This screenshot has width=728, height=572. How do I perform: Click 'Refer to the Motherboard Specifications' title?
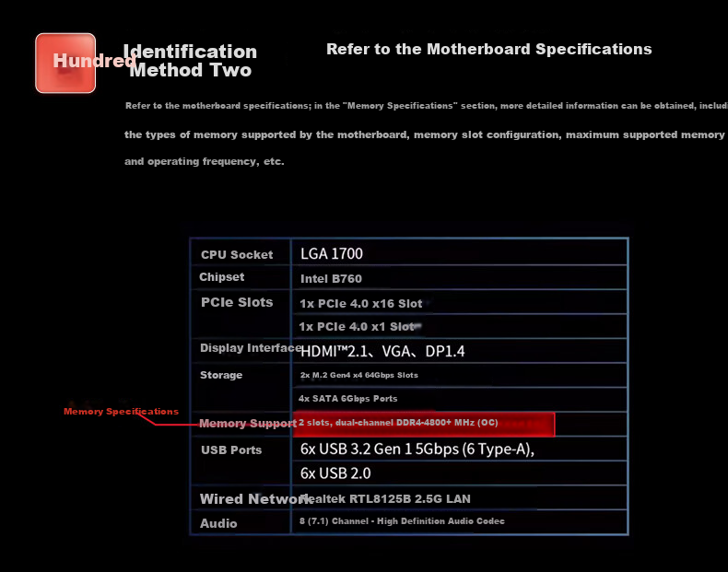pyautogui.click(x=489, y=49)
